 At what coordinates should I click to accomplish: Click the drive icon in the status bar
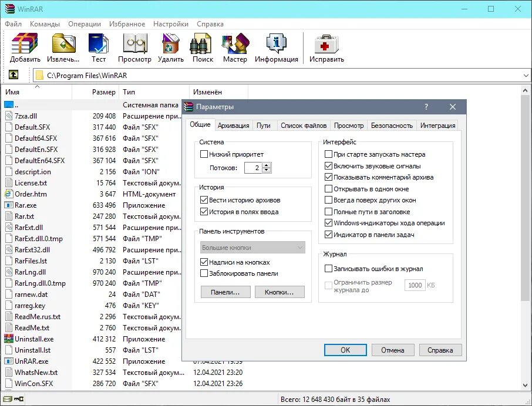[x=7, y=399]
